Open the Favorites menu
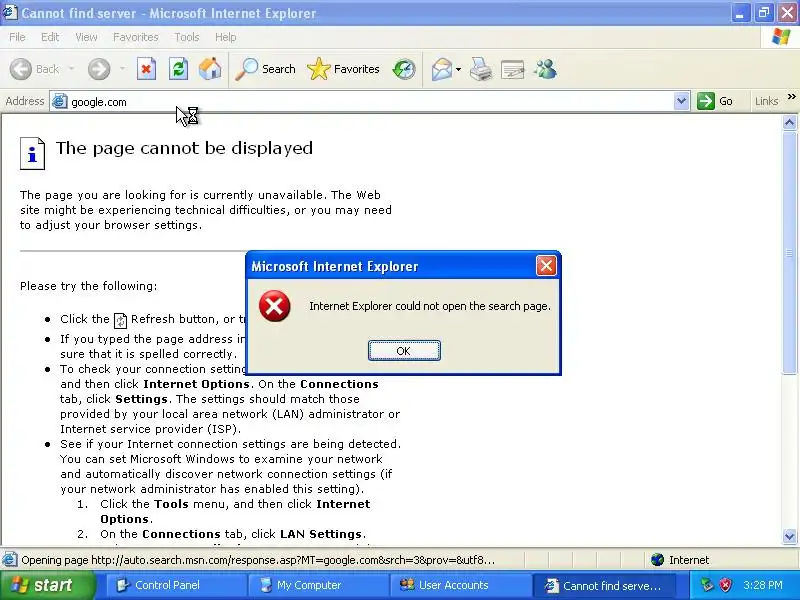 [x=136, y=37]
